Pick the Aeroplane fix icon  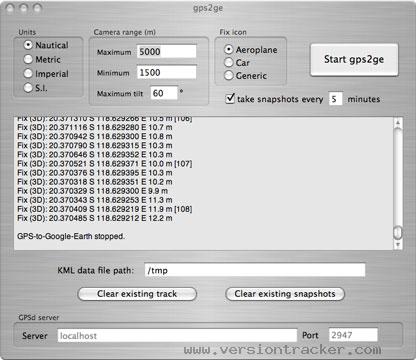click(x=229, y=50)
